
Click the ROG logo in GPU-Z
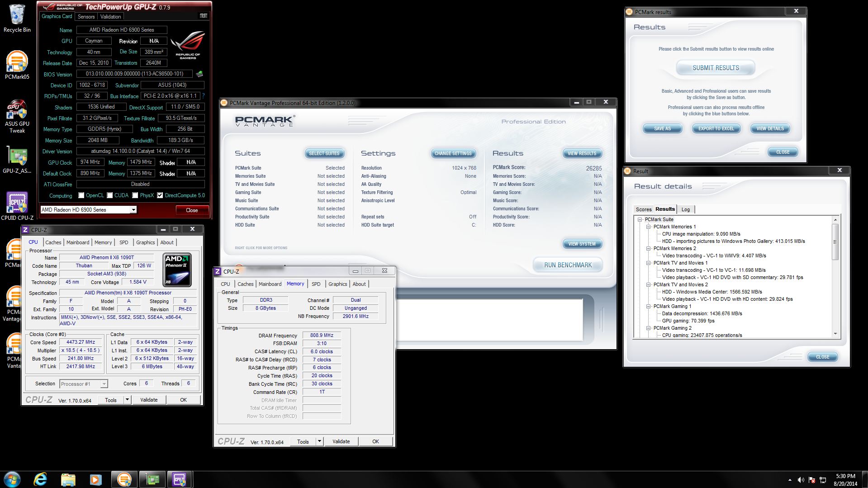click(188, 45)
